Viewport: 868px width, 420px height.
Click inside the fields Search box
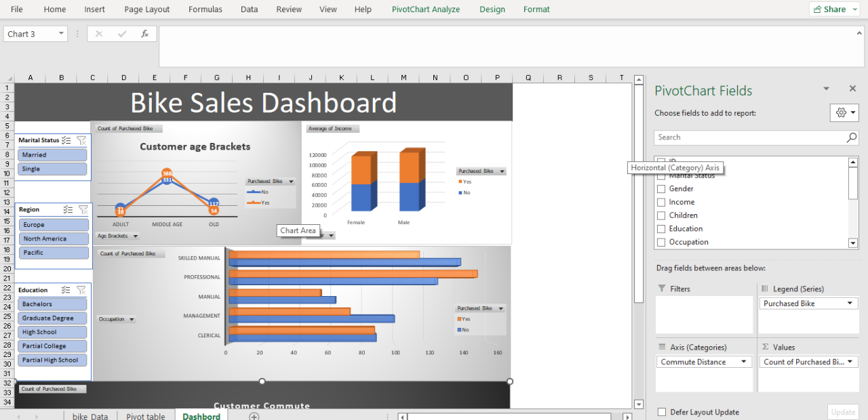tap(739, 137)
